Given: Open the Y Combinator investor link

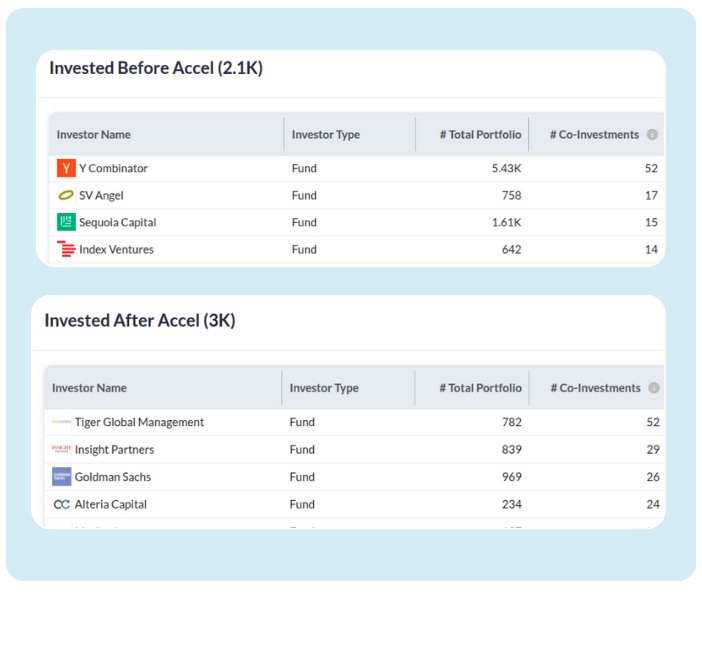Looking at the screenshot, I should [x=113, y=168].
